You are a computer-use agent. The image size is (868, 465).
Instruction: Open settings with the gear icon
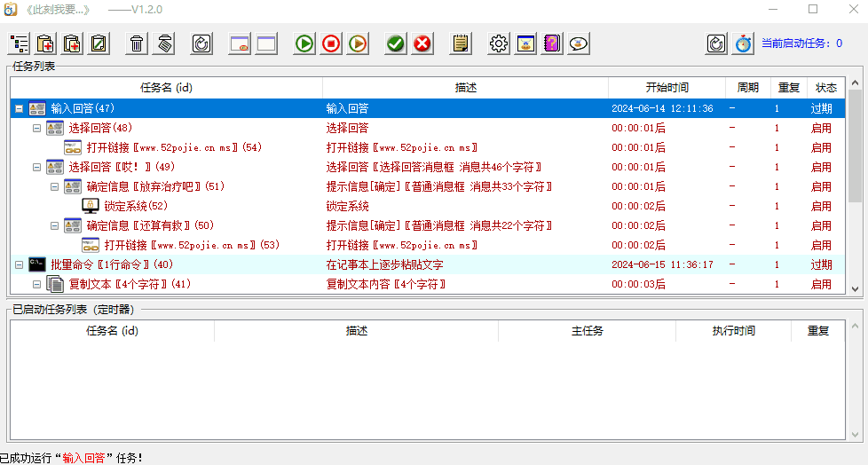[x=499, y=43]
